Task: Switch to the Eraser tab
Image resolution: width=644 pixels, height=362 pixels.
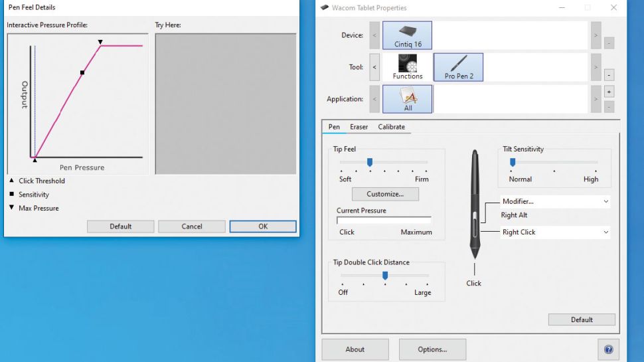Action: (x=359, y=127)
